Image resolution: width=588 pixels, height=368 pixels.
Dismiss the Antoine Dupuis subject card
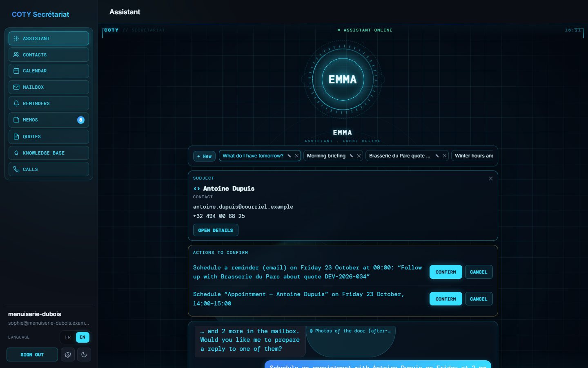(x=491, y=179)
